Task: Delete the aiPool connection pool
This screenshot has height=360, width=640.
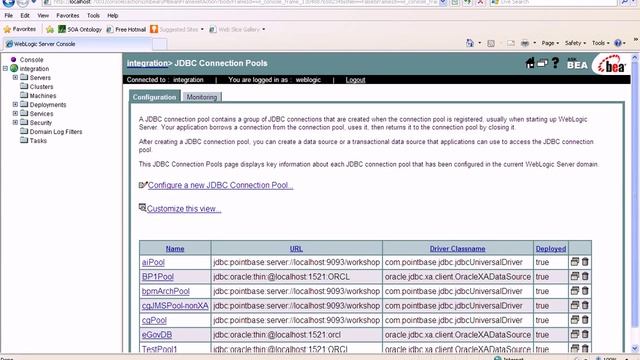Action: (x=585, y=262)
